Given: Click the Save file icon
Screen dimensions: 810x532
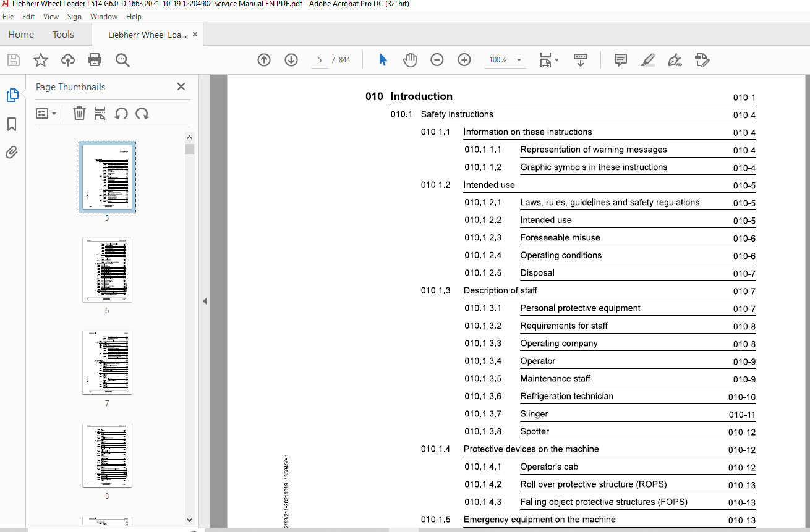Looking at the screenshot, I should [13, 60].
